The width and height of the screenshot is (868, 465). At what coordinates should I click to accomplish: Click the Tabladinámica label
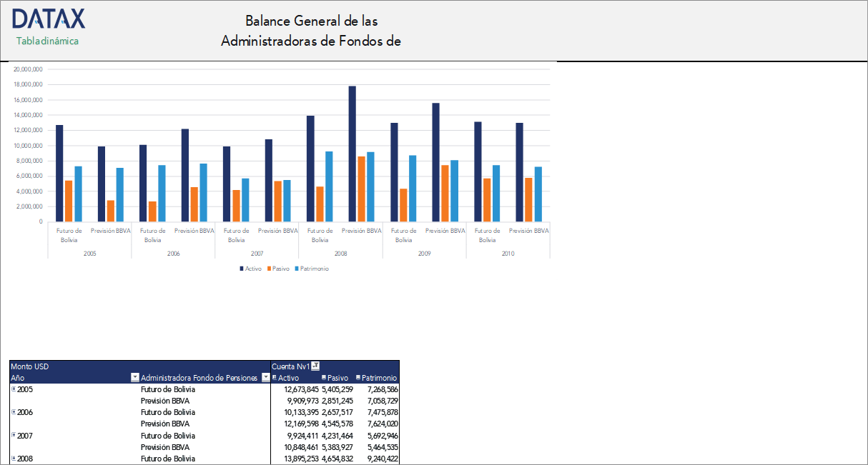coord(46,41)
